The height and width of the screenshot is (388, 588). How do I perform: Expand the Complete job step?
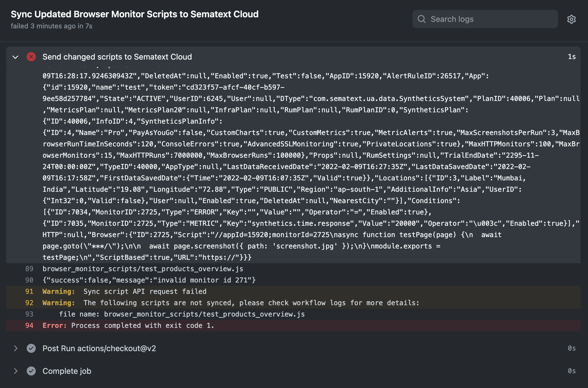pyautogui.click(x=16, y=371)
